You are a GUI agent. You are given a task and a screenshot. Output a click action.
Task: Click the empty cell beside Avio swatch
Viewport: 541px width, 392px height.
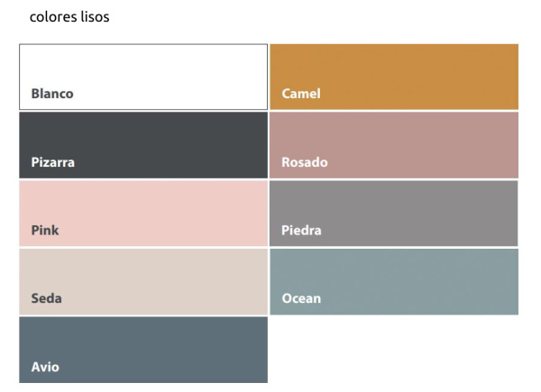[x=394, y=350]
